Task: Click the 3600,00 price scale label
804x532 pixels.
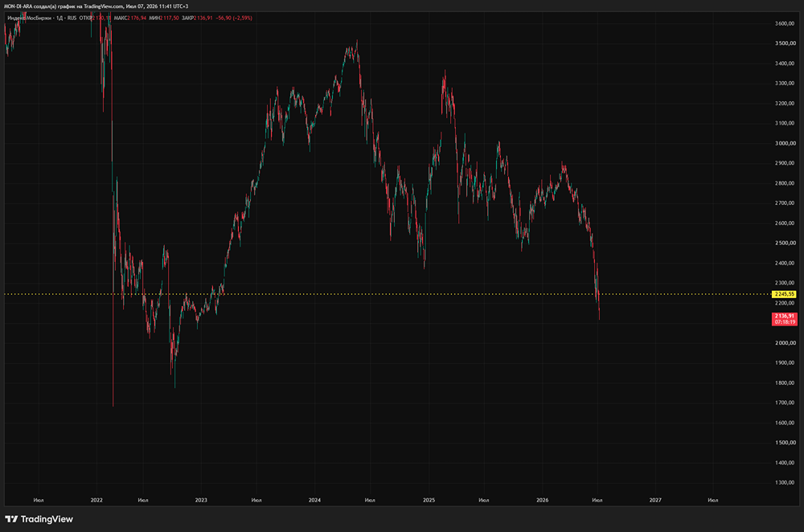Action: click(x=785, y=23)
